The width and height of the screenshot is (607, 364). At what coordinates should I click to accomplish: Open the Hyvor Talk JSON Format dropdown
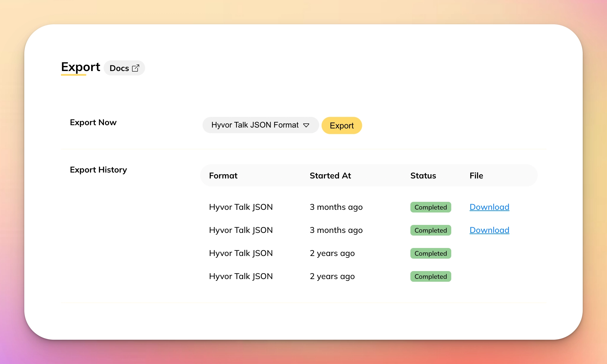261,125
